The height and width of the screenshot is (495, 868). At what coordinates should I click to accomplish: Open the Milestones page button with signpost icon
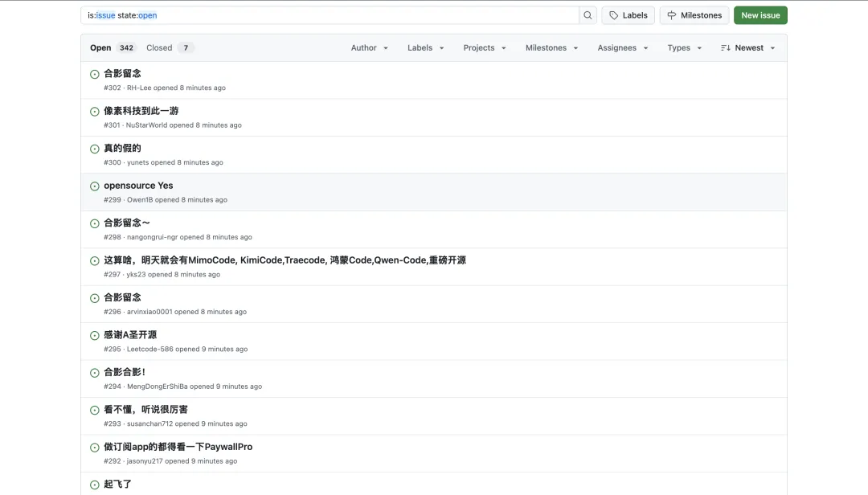694,15
